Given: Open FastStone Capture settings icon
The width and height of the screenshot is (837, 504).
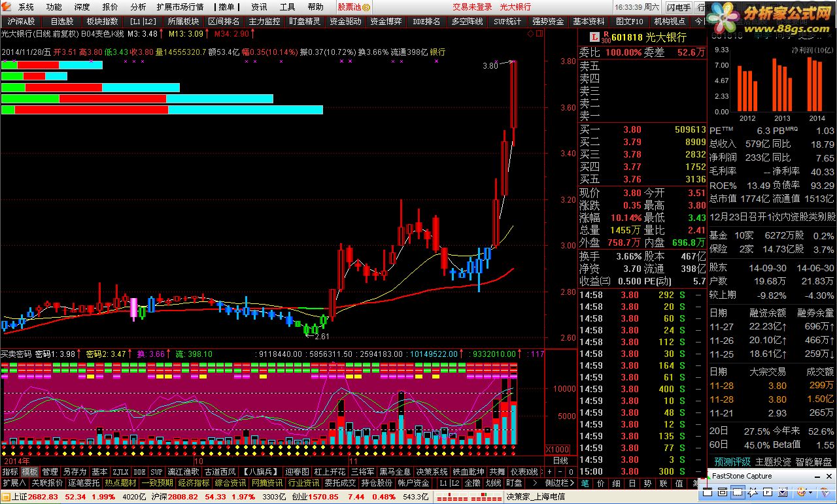Looking at the screenshot, I should (825, 492).
